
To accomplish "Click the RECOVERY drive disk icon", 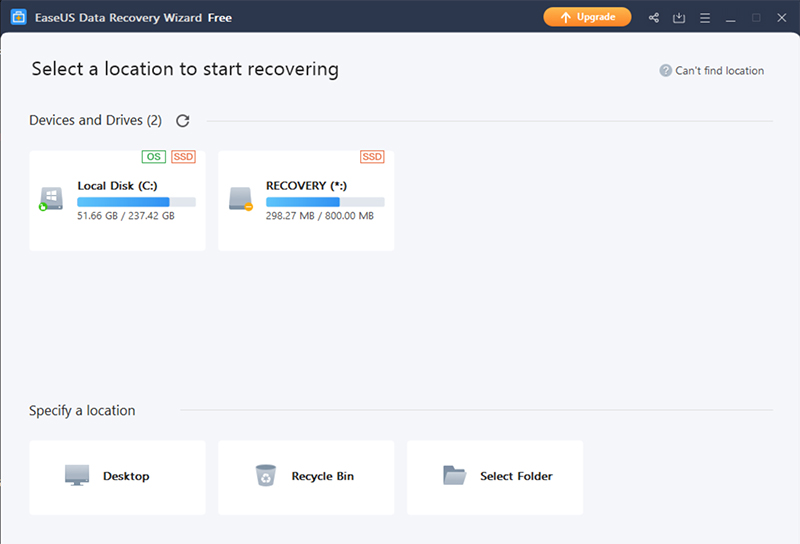I will pyautogui.click(x=240, y=199).
